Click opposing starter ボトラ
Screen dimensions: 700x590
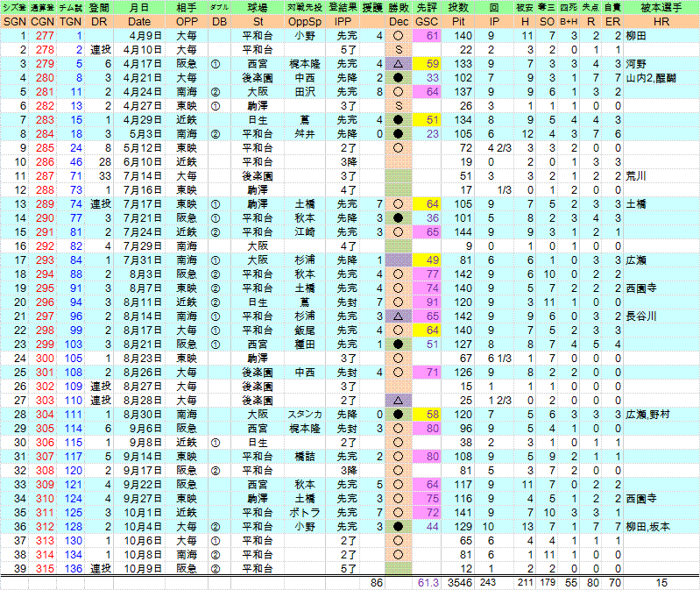[x=305, y=512]
